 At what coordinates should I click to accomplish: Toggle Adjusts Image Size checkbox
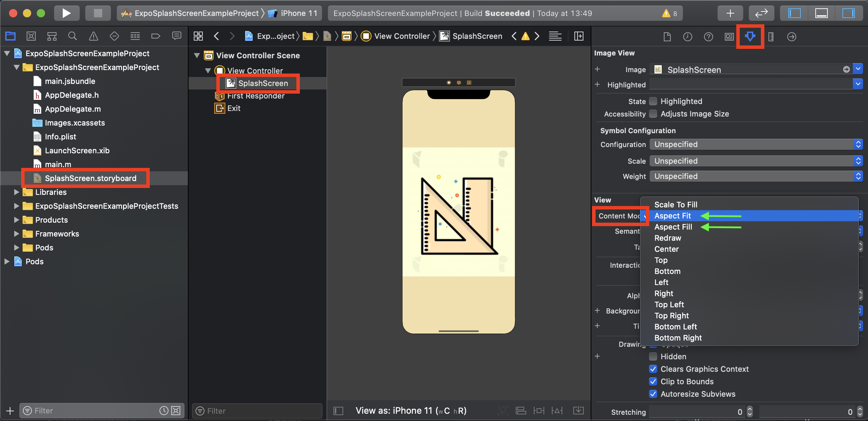(653, 114)
